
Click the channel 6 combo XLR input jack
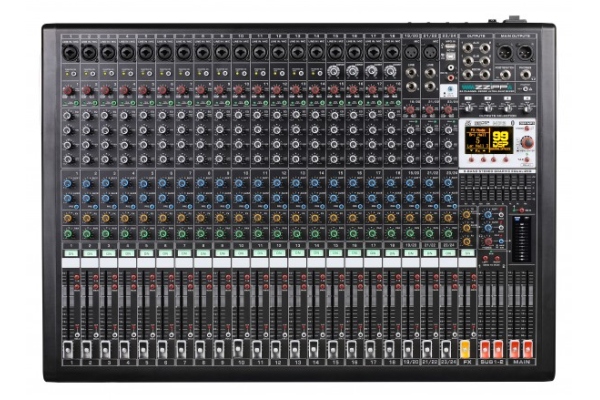[165, 52]
